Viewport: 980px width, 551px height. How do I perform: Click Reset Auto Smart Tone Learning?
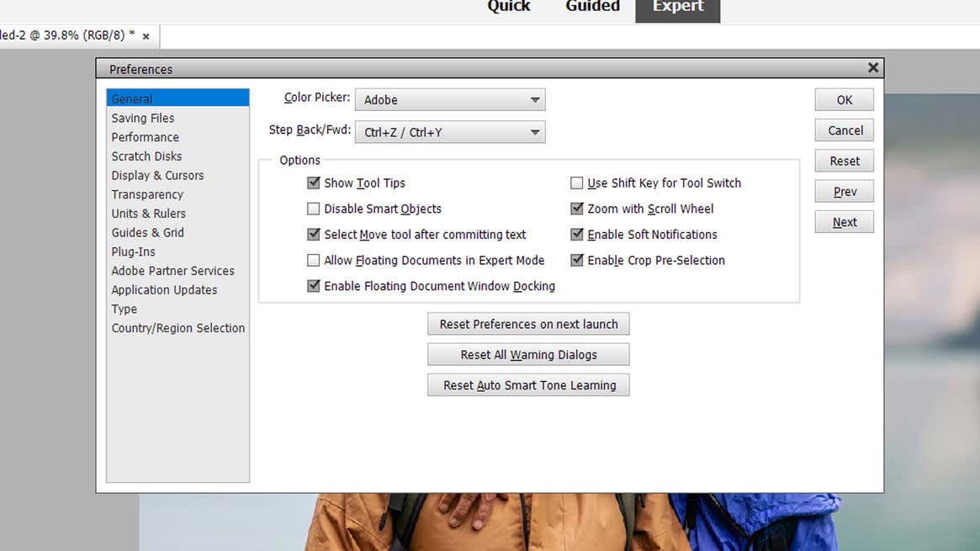528,384
